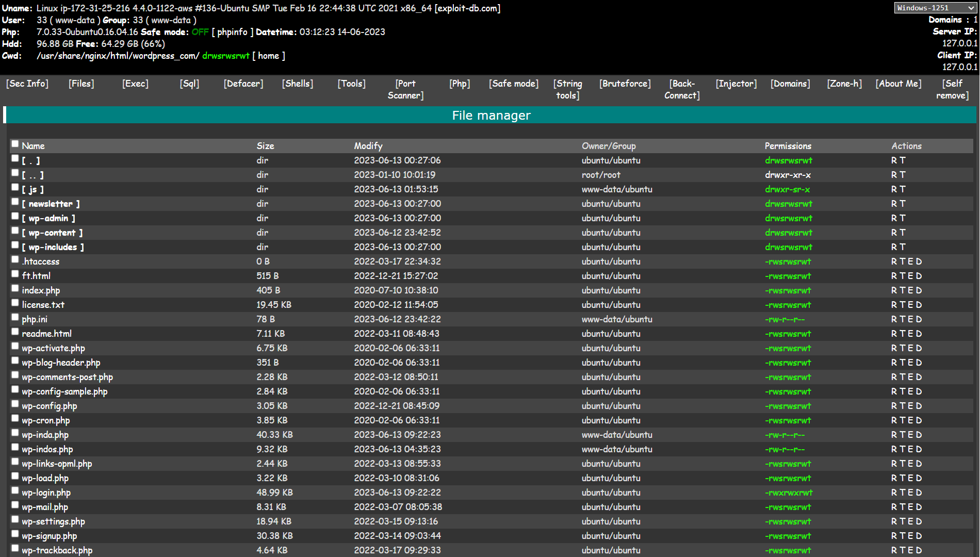Viewport: 980px width, 557px height.
Task: Select the Safe mode menu item
Action: 514,84
